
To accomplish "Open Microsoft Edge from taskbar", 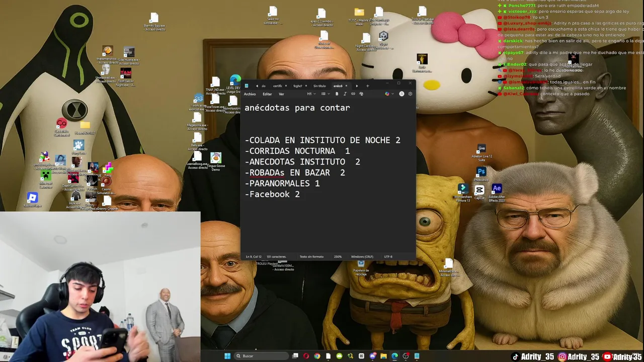I will (394, 356).
